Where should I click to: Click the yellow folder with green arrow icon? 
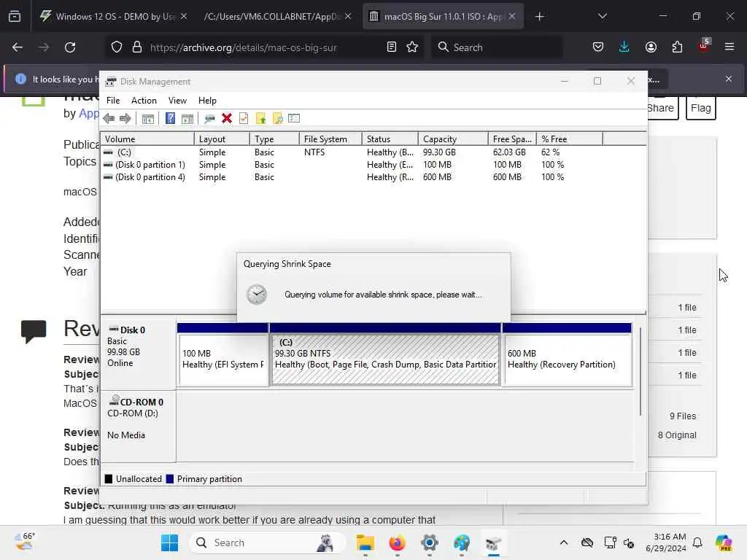(260, 119)
